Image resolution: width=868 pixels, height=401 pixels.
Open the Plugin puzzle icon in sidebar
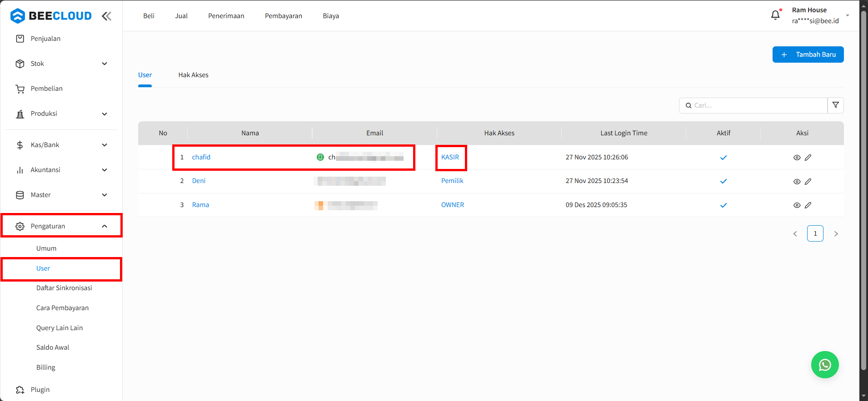pos(20,390)
